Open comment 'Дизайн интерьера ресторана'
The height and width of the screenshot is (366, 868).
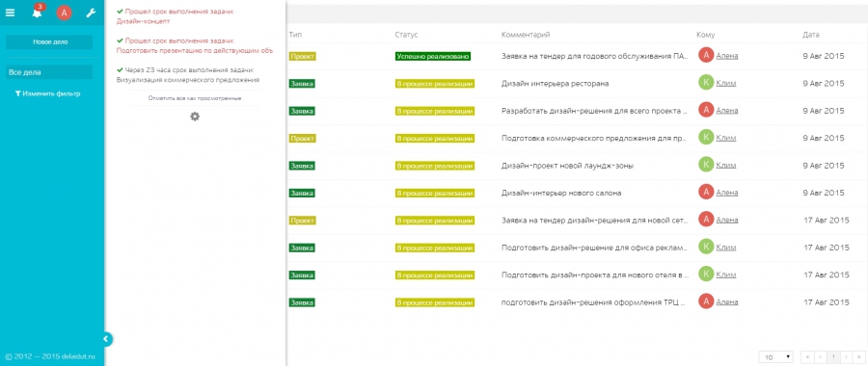point(556,84)
